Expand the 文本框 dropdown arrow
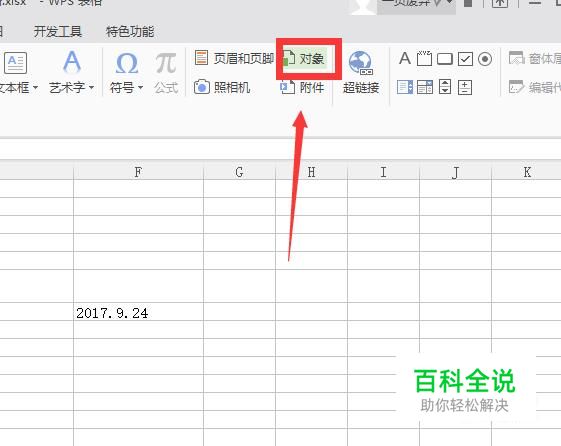This screenshot has height=446, width=561. (35, 87)
